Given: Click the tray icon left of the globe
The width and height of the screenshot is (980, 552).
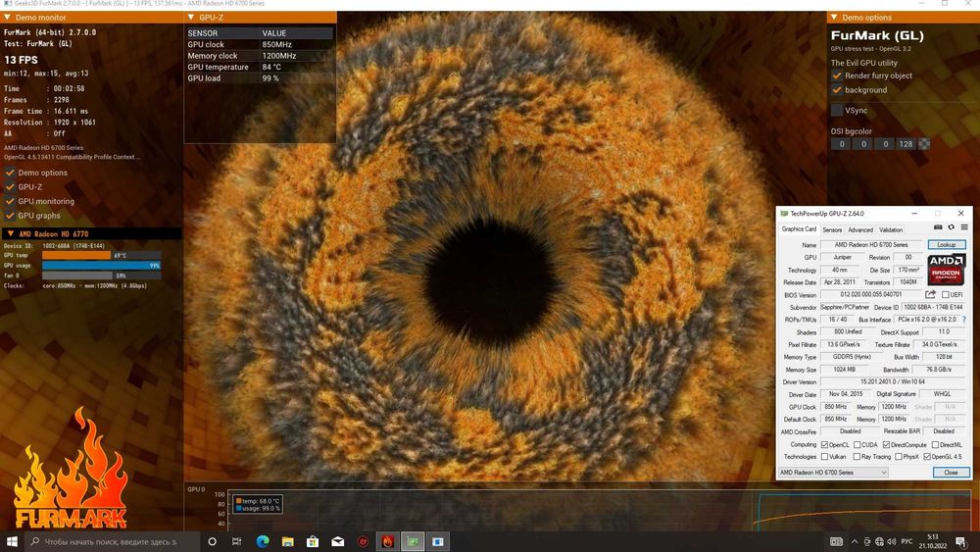Looking at the screenshot, I should click(x=867, y=541).
